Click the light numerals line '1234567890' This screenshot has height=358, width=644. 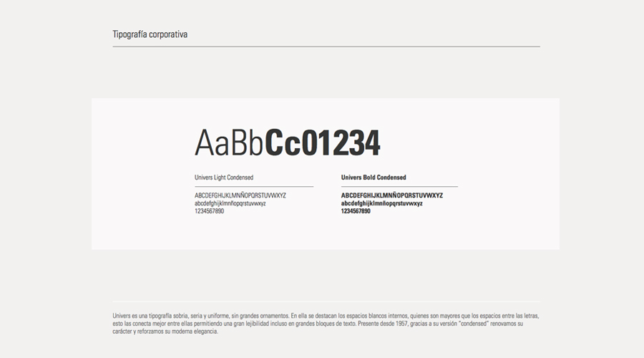click(209, 211)
